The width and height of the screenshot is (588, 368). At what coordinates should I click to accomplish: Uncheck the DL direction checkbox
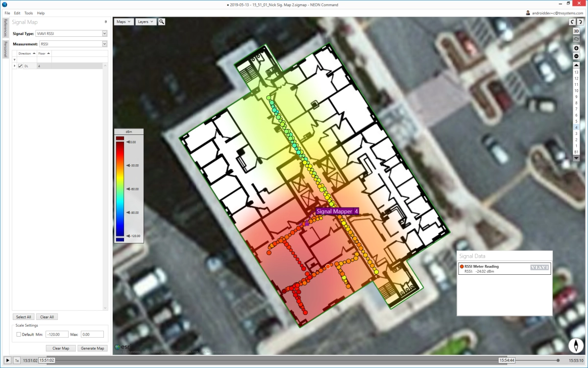pos(20,66)
